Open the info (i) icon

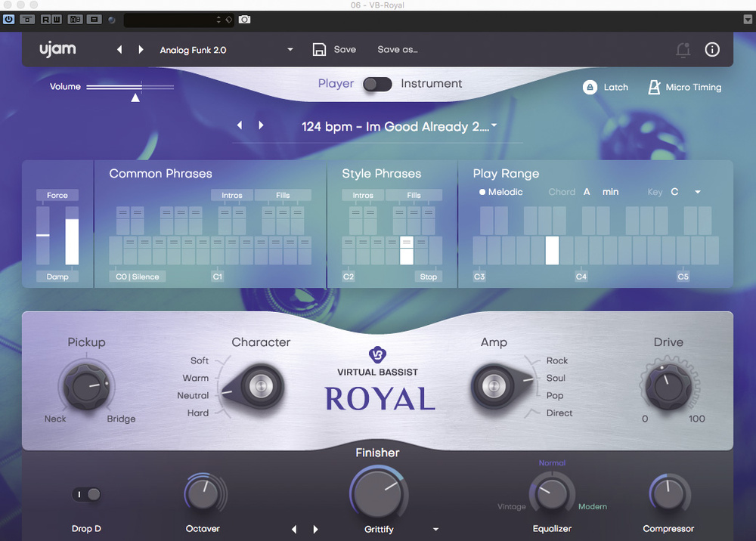pos(712,50)
